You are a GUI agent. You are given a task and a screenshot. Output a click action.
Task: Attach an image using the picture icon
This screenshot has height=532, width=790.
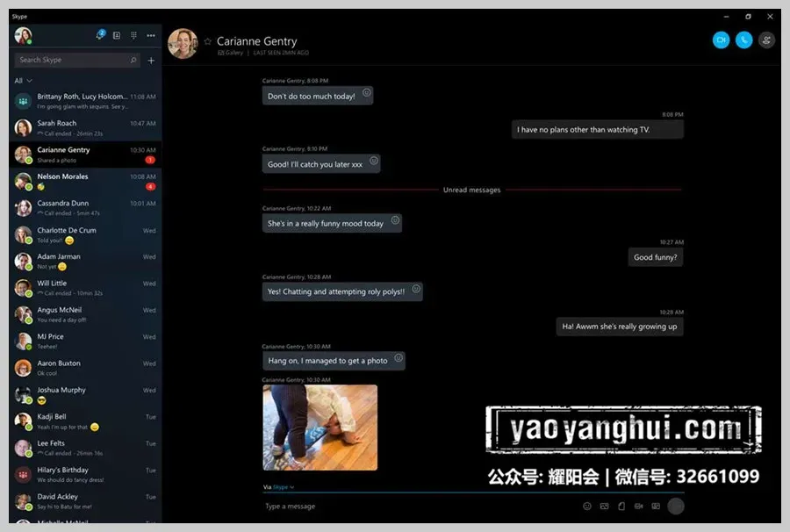(x=604, y=506)
